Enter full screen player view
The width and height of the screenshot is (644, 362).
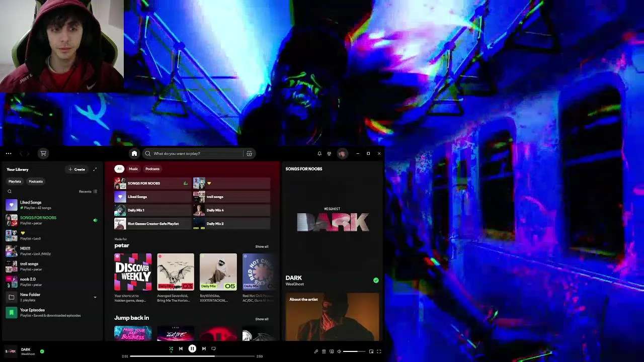(x=379, y=351)
